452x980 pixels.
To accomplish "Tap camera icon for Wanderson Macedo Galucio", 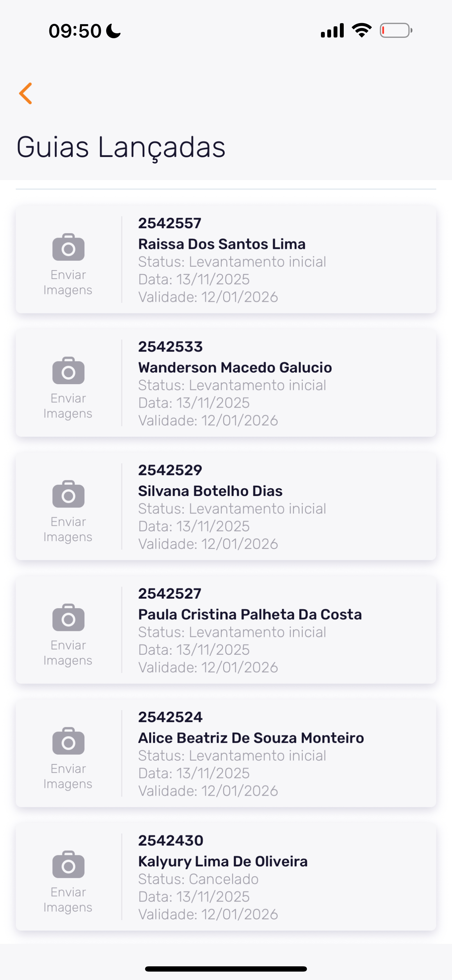I will click(x=68, y=370).
